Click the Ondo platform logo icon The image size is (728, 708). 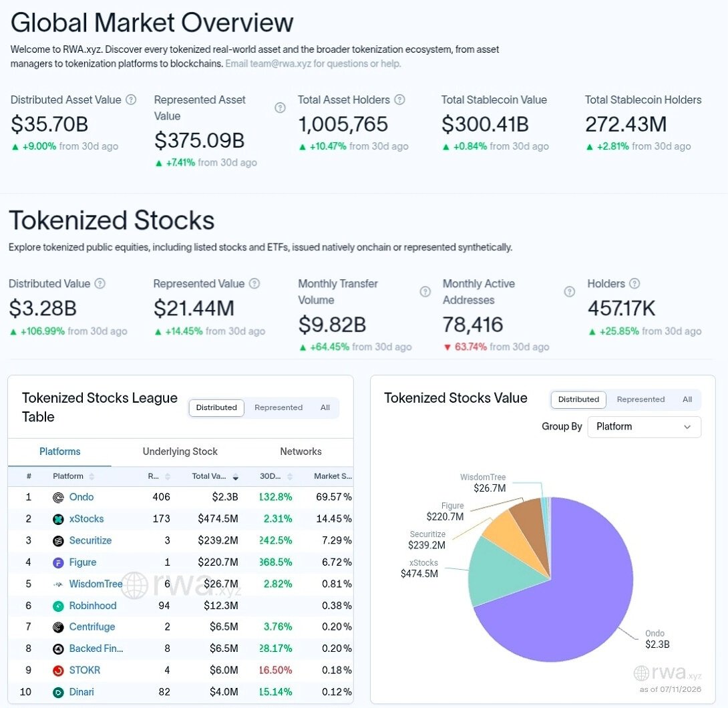click(x=58, y=498)
